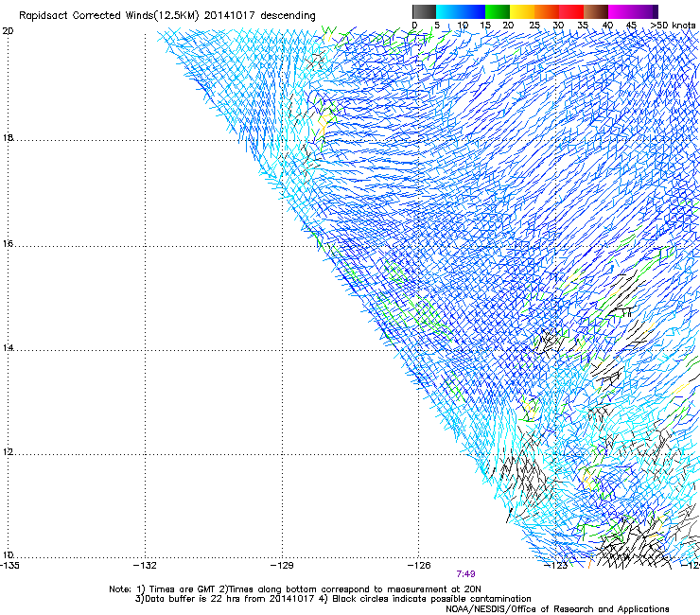The width and height of the screenshot is (700, 615).
Task: Click the purple 45-50 knots legend swatch
Action: pos(646,11)
